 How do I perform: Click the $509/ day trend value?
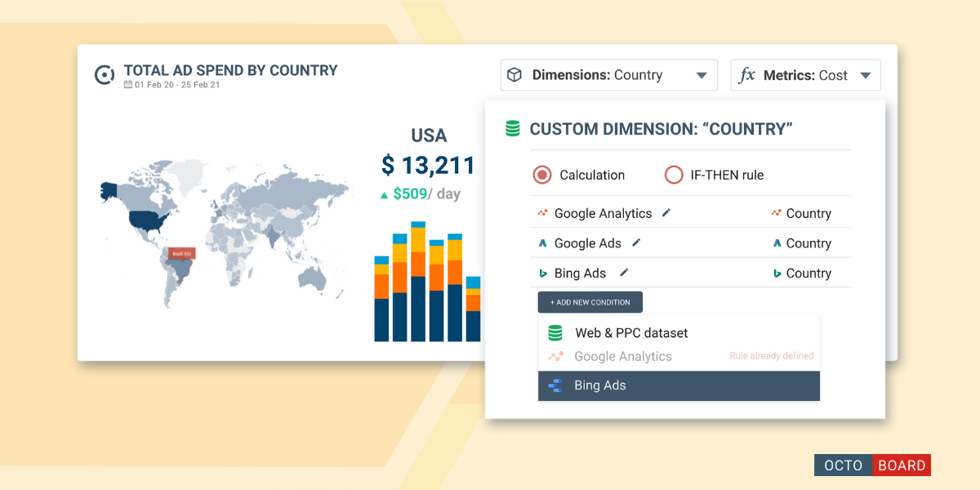427,194
